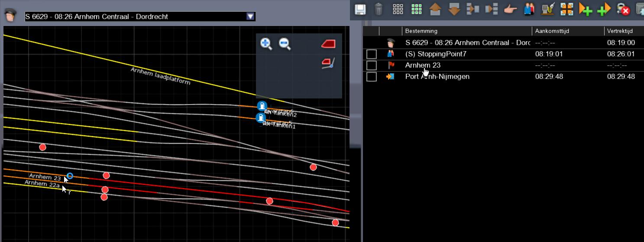
Task: Click the passengers icon in toolbar
Action: 529,9
